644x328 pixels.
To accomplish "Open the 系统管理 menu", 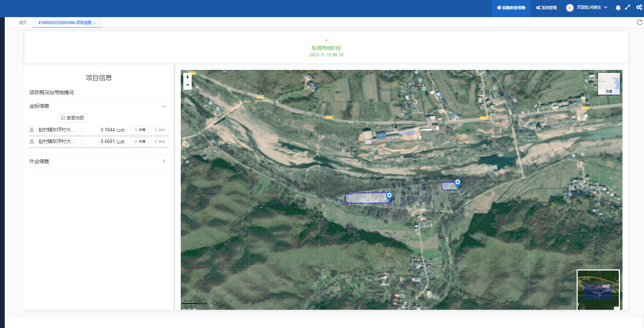I will click(546, 8).
